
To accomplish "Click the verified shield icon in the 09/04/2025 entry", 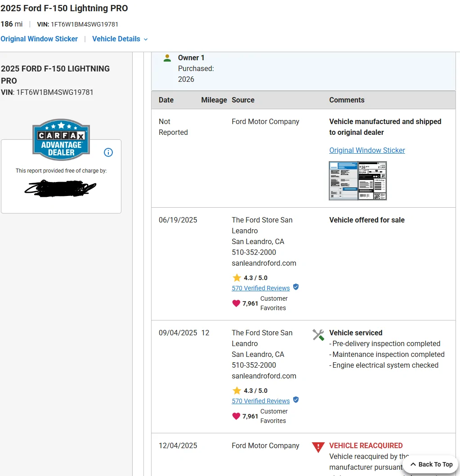I will 296,400.
